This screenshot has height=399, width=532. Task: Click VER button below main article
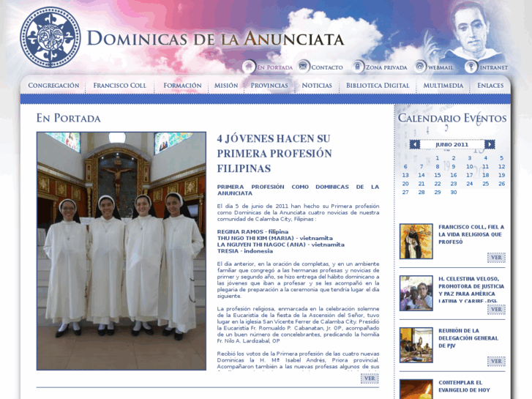(x=370, y=379)
